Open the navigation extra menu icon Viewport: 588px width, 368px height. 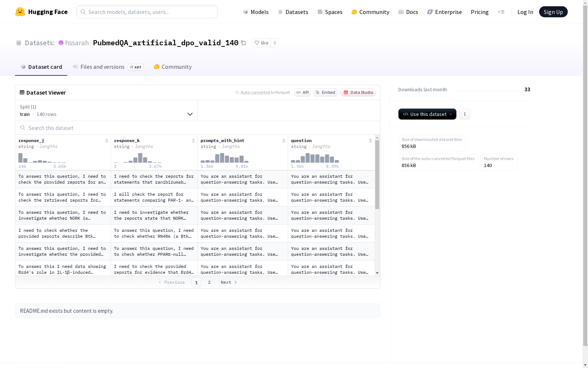click(501, 12)
